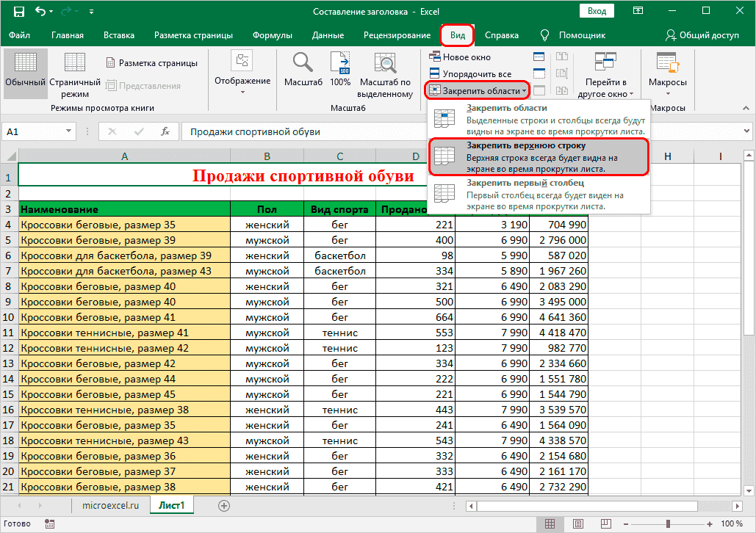756x533 pixels.
Task: Toggle Обычный view in the status bar
Action: pos(550,523)
